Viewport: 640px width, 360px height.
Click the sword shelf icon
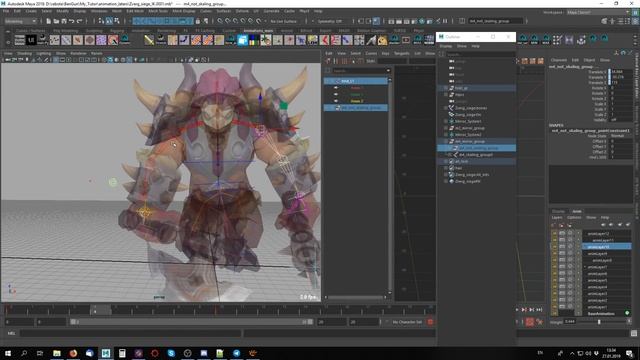coord(149,40)
